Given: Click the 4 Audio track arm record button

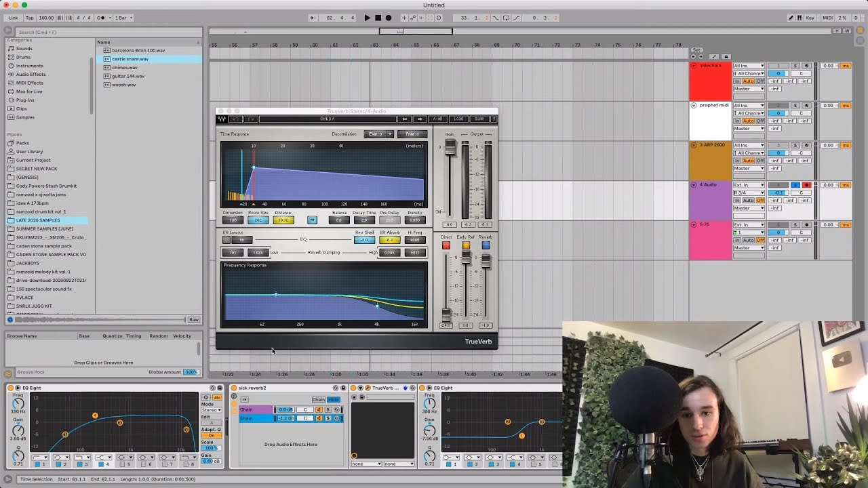Looking at the screenshot, I should pyautogui.click(x=806, y=185).
